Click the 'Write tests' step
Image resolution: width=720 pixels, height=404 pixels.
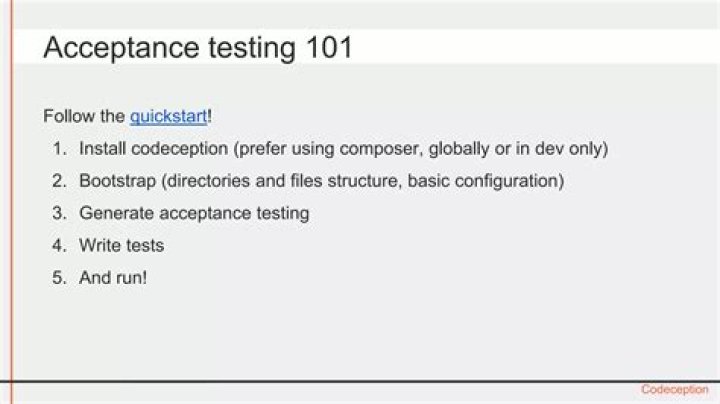click(x=121, y=245)
